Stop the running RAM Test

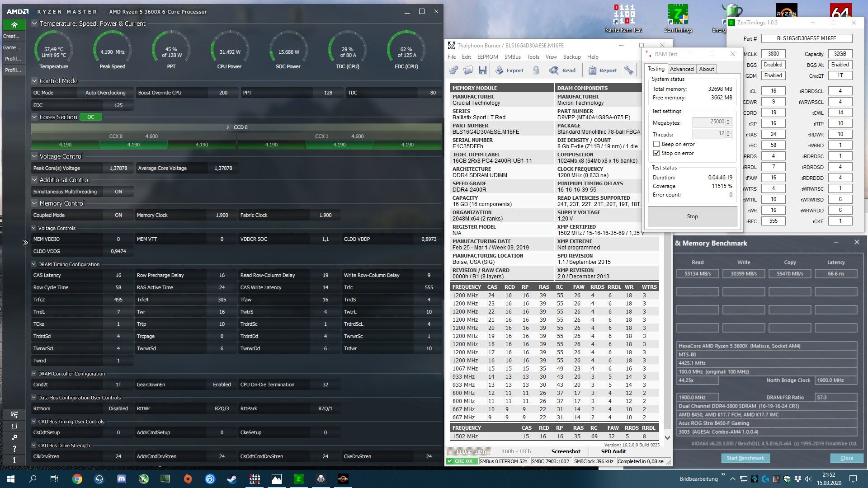pos(692,216)
